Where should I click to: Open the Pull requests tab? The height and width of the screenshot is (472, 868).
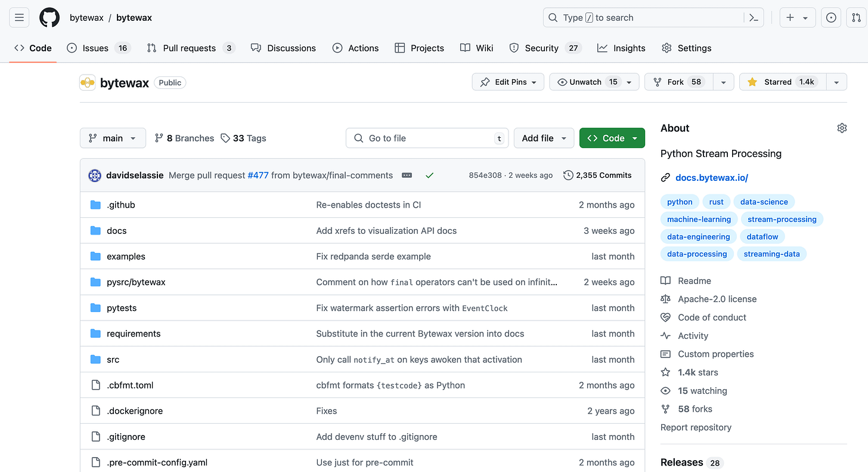pos(191,48)
